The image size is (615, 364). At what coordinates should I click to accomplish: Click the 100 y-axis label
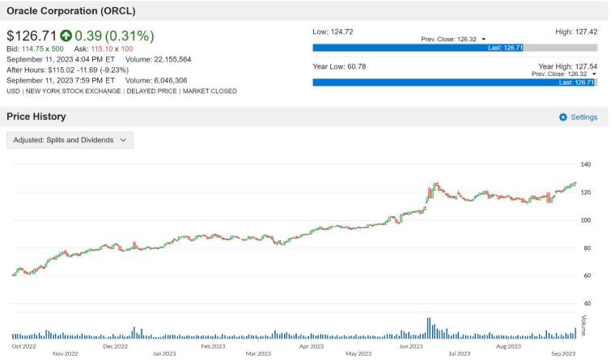pyautogui.click(x=586, y=220)
